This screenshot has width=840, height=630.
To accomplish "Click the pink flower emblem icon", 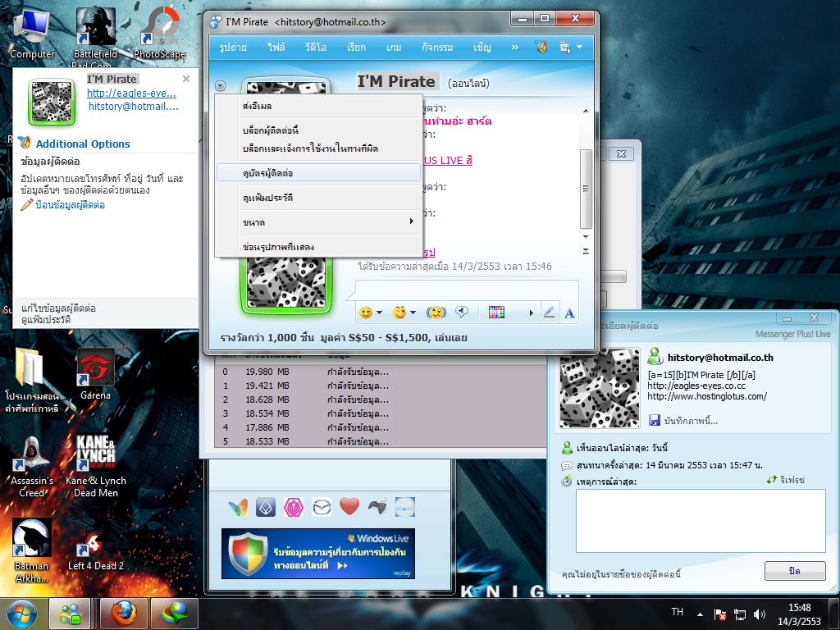I will coord(294,507).
